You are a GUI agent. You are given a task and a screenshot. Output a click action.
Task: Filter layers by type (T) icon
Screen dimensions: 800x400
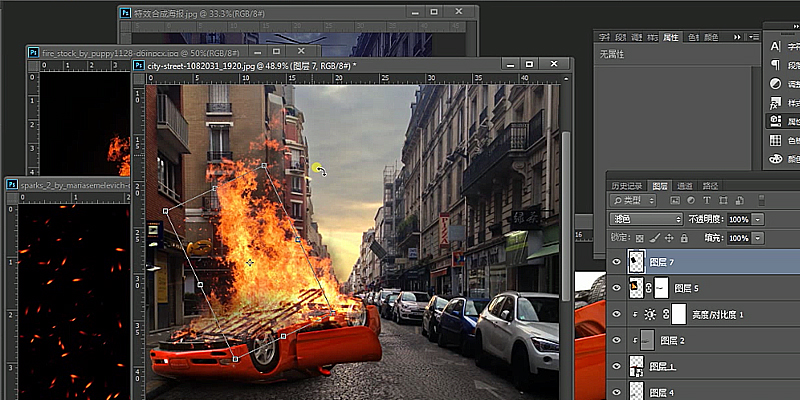tap(707, 201)
